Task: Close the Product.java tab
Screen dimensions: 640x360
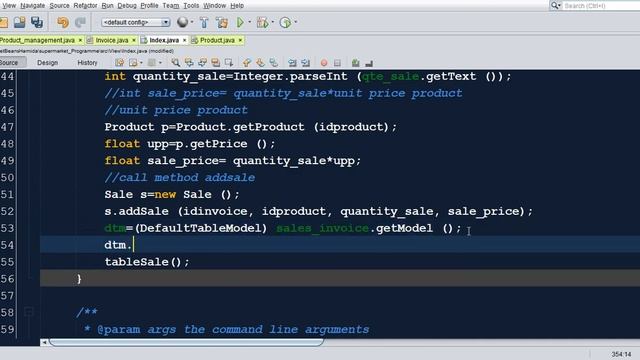Action: (240, 40)
